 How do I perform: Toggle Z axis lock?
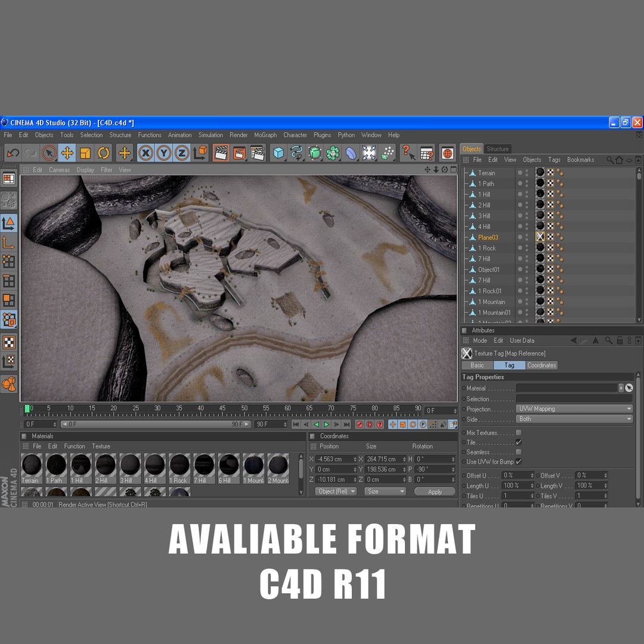click(x=181, y=153)
